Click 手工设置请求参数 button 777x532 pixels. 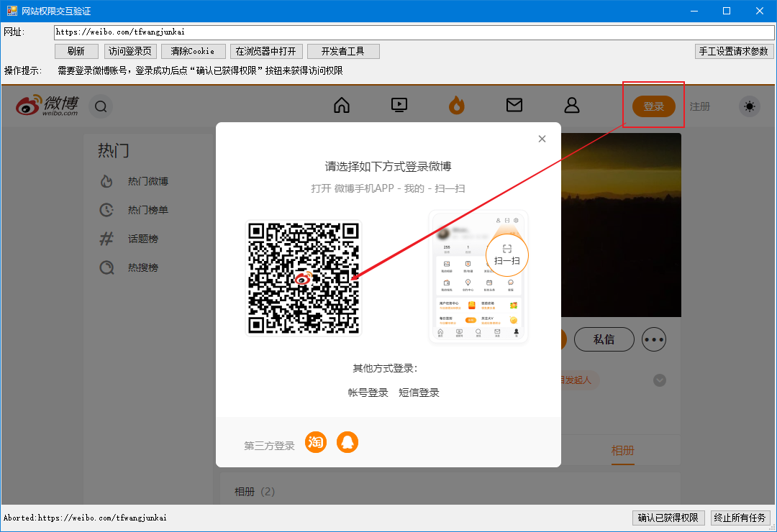pyautogui.click(x=734, y=51)
